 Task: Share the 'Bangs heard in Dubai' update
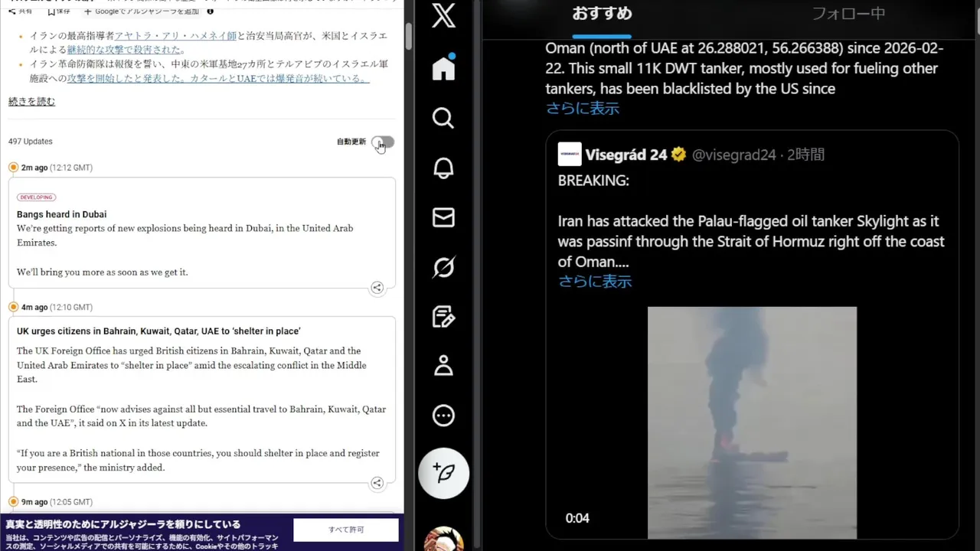[x=377, y=288]
